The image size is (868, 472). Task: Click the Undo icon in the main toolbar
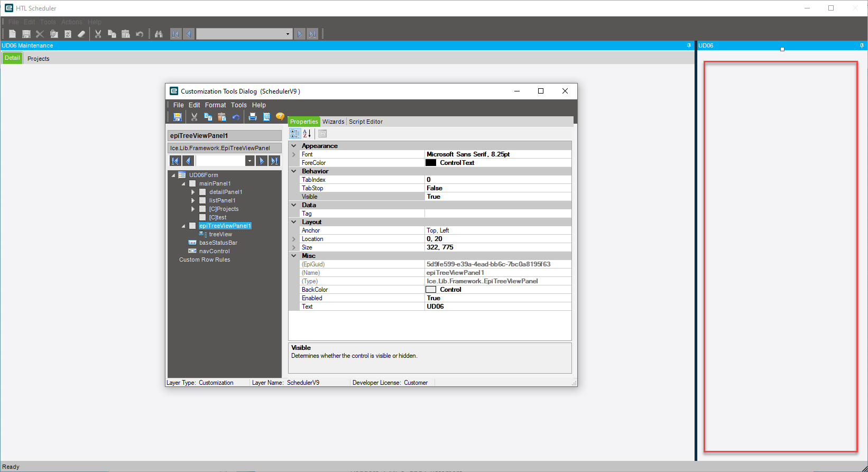click(x=140, y=34)
